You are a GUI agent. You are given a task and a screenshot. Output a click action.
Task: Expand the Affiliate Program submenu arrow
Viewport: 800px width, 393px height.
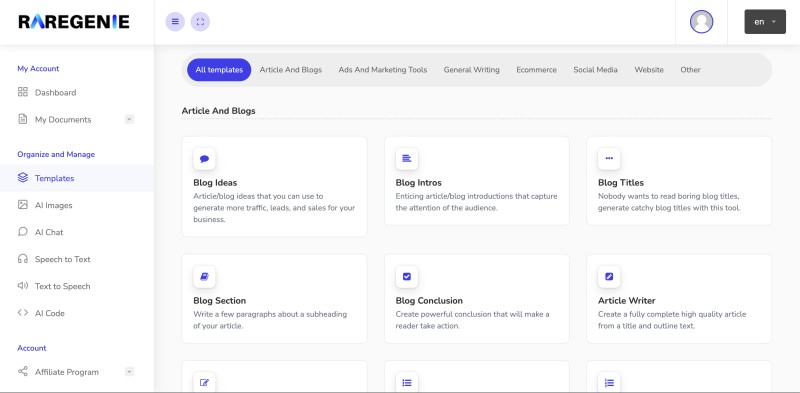click(130, 372)
